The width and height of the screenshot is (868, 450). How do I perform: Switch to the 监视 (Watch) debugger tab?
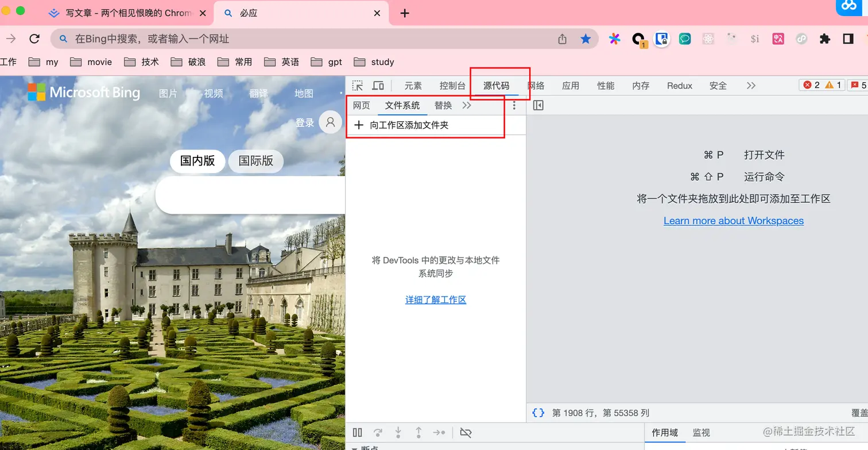(x=702, y=433)
